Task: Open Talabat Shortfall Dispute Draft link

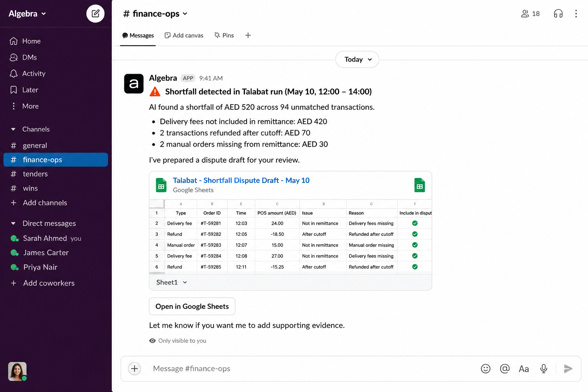Action: click(x=241, y=180)
